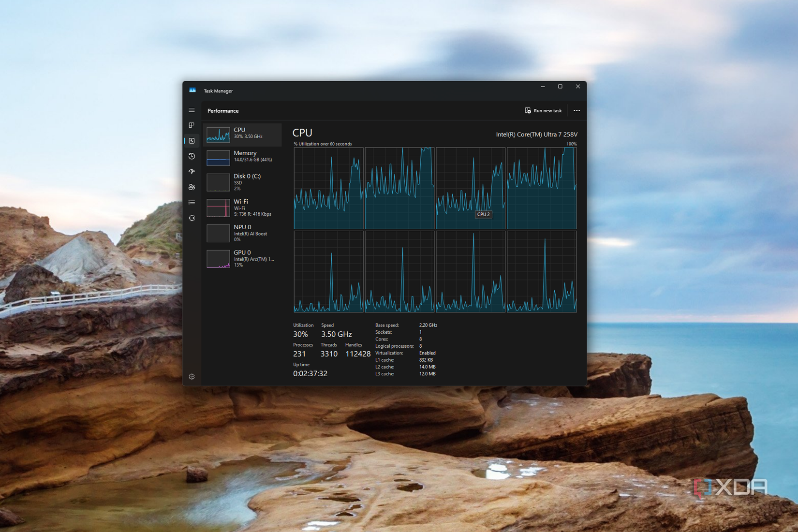Open the three-dot more options menu
Image resolution: width=798 pixels, height=532 pixels.
tap(576, 111)
